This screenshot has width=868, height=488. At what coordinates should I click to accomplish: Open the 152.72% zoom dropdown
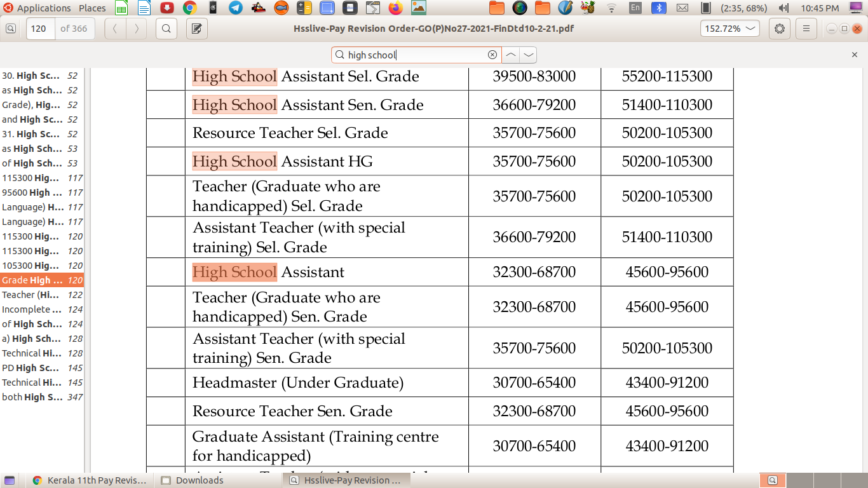click(x=729, y=29)
